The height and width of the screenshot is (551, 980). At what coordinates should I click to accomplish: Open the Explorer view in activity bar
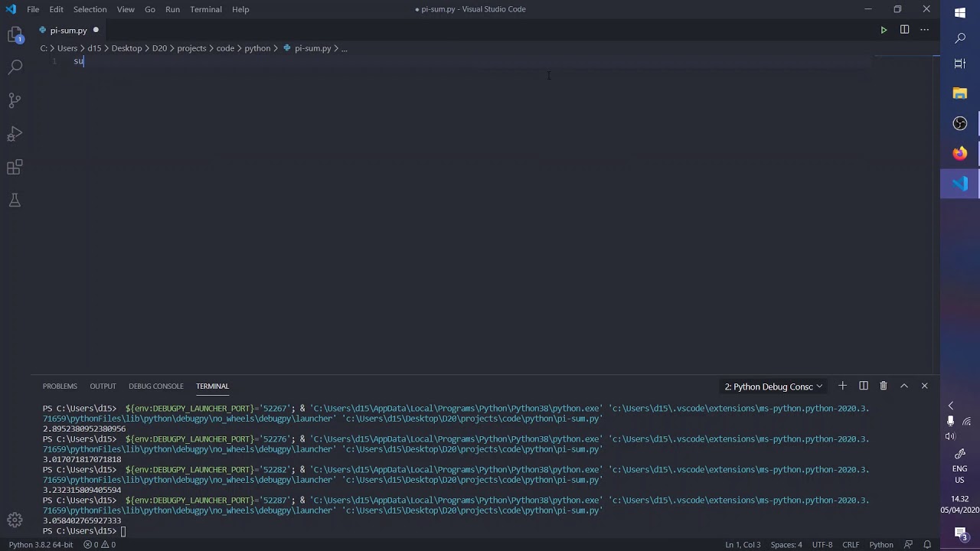(x=15, y=35)
